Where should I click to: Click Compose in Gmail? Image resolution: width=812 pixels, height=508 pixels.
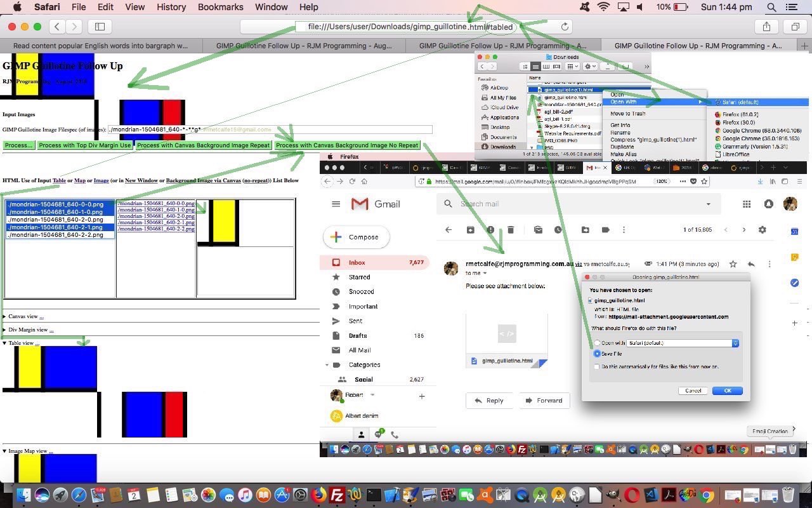click(x=356, y=237)
